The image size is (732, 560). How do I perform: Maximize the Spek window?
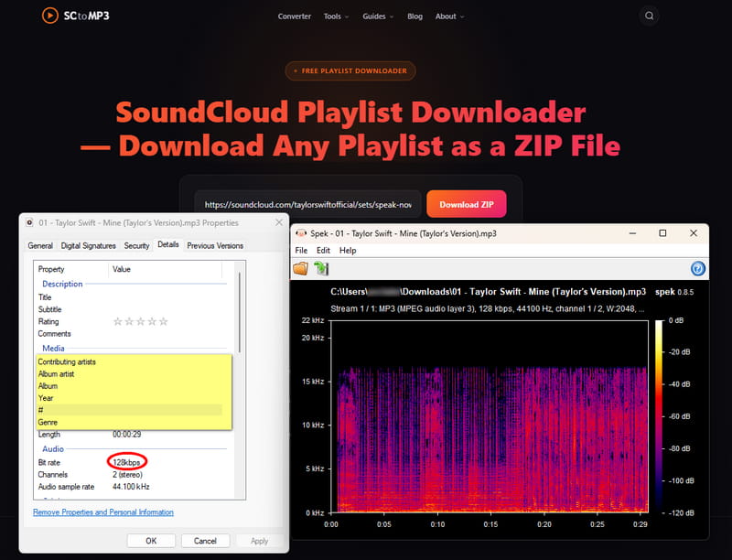pos(662,233)
